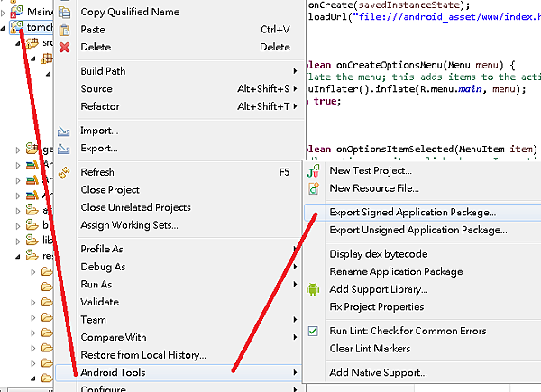The height and width of the screenshot is (392, 541).
Task: Open the Debug As submenu arrow
Action: [295, 267]
